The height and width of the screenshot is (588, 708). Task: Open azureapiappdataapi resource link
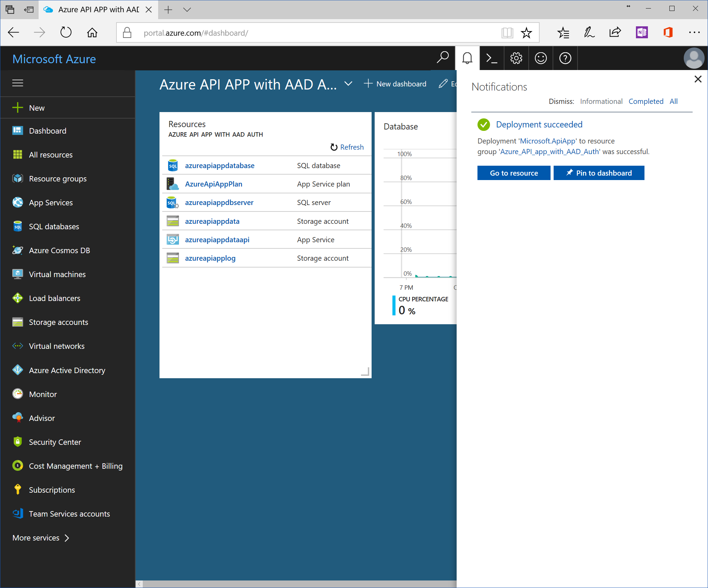point(217,240)
